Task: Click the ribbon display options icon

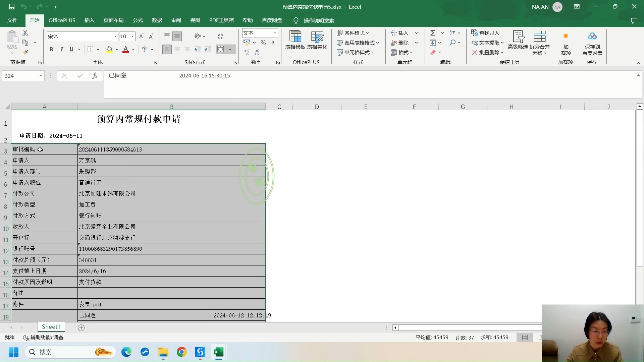Action: point(577,7)
